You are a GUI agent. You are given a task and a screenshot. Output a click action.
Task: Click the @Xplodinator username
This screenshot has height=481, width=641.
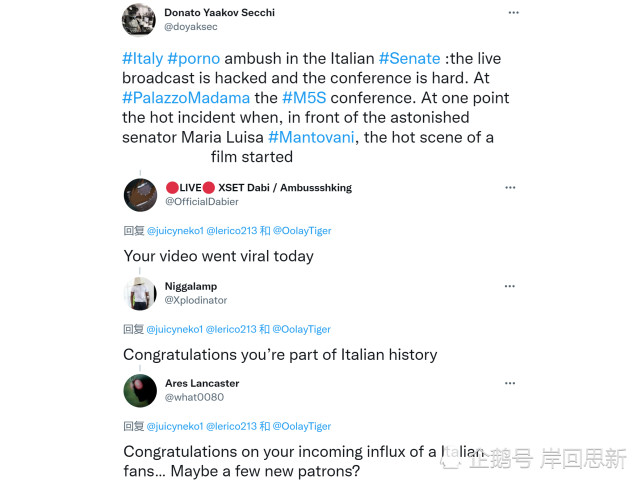196,300
